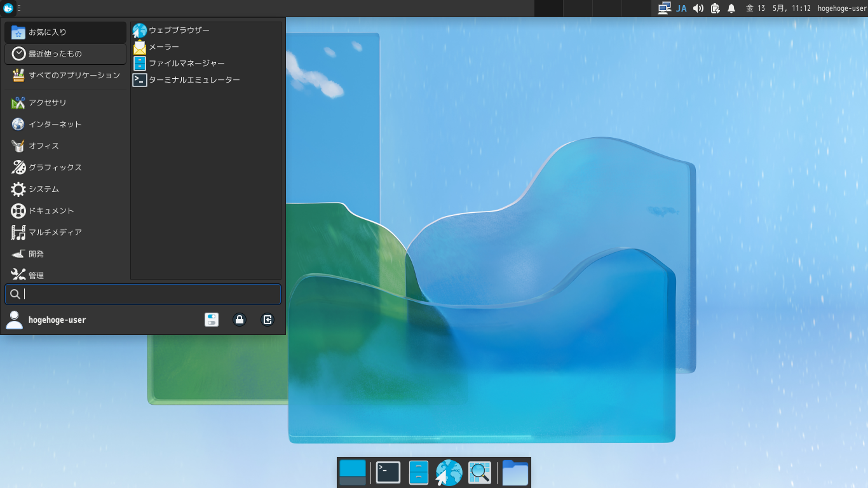Launch the Mail reader (メーラー) entry
Screen dimensions: 868x488
coord(205,46)
